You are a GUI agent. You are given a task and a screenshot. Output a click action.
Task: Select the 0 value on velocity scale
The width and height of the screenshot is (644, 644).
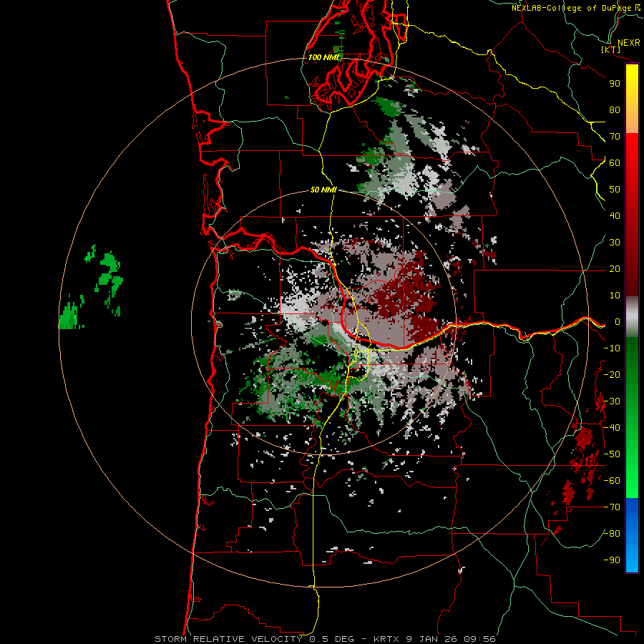pyautogui.click(x=618, y=322)
